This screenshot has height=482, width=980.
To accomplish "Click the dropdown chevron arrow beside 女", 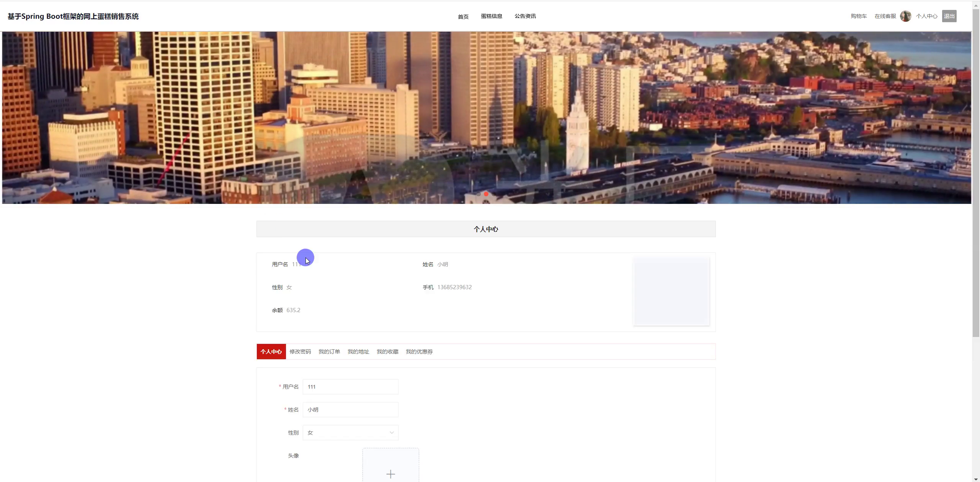I will click(x=392, y=433).
